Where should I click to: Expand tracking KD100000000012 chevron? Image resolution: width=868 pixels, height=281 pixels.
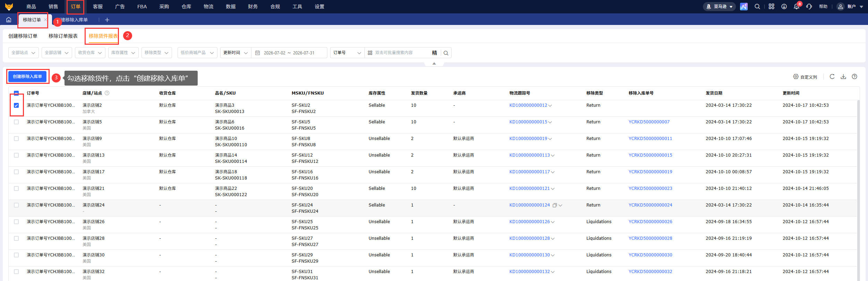pyautogui.click(x=550, y=106)
